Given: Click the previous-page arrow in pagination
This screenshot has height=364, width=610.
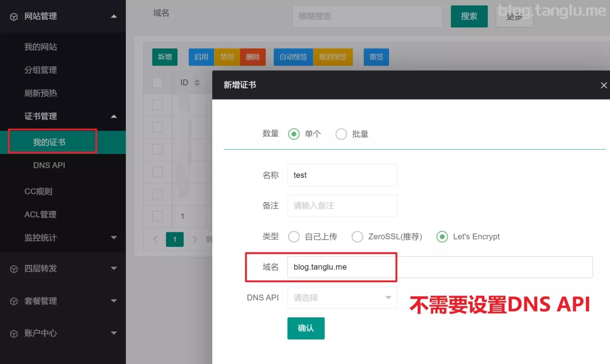Looking at the screenshot, I should [x=155, y=239].
